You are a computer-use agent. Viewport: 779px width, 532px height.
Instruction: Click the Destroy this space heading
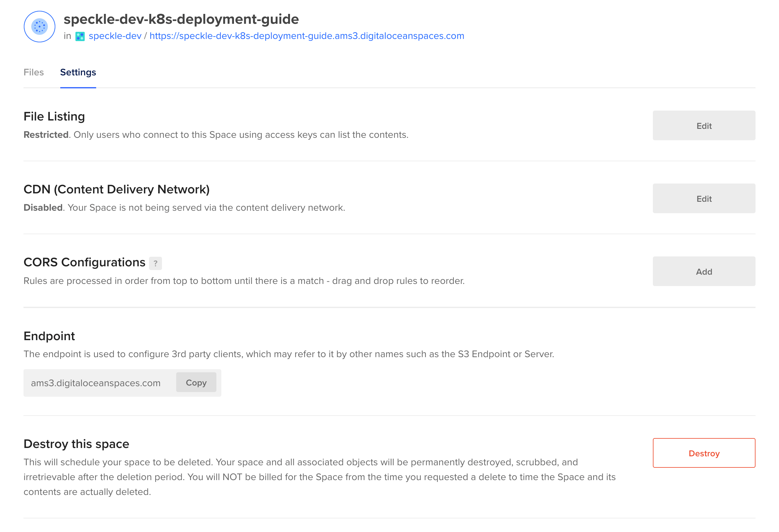pyautogui.click(x=76, y=444)
